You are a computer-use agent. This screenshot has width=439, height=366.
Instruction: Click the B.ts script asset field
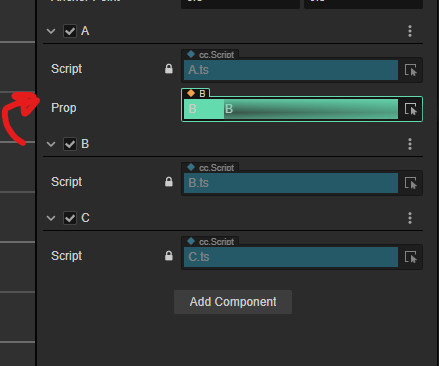pyautogui.click(x=291, y=183)
